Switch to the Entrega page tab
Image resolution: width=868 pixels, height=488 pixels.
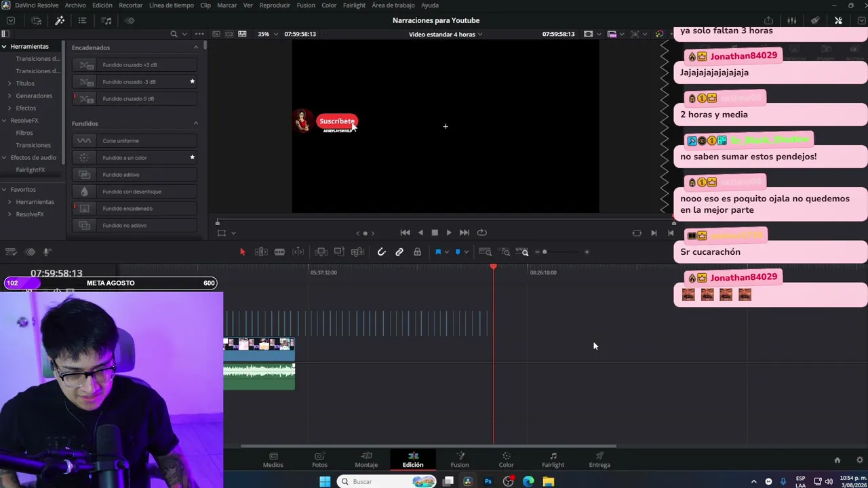599,460
